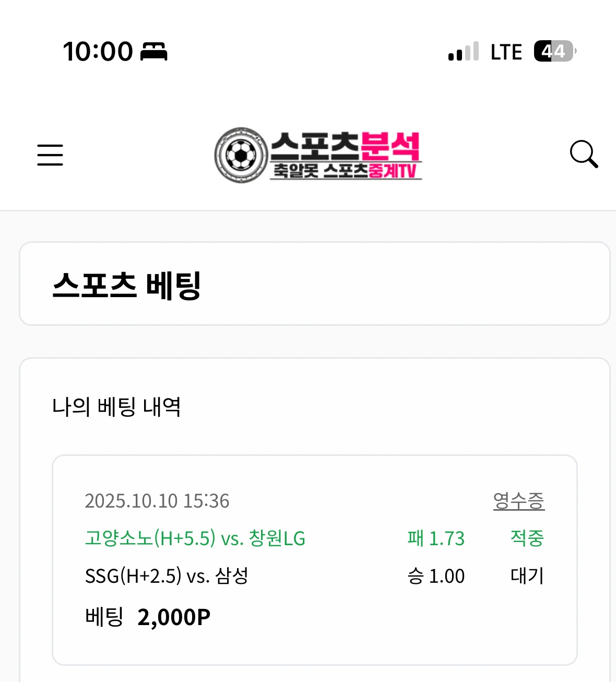Tap the 대기 pending status

(527, 576)
